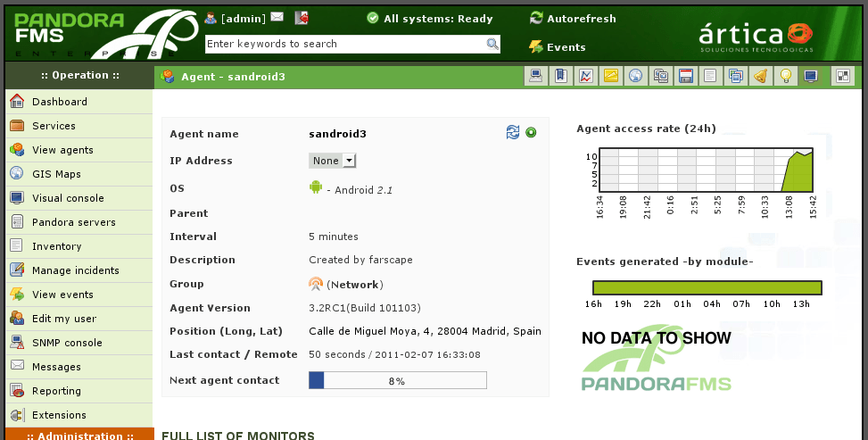
Task: Open the alerts bell toolbar icon
Action: point(761,76)
